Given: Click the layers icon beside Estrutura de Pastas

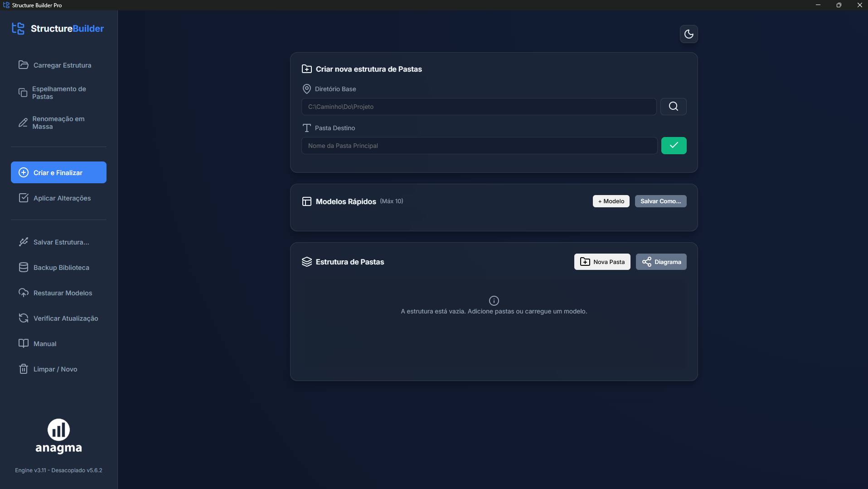Looking at the screenshot, I should [x=307, y=262].
